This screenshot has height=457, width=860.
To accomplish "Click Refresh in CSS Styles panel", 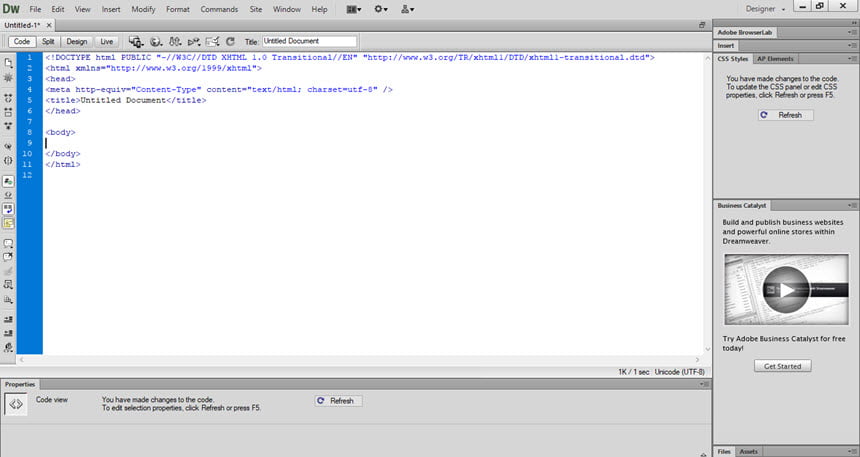I will pyautogui.click(x=785, y=115).
